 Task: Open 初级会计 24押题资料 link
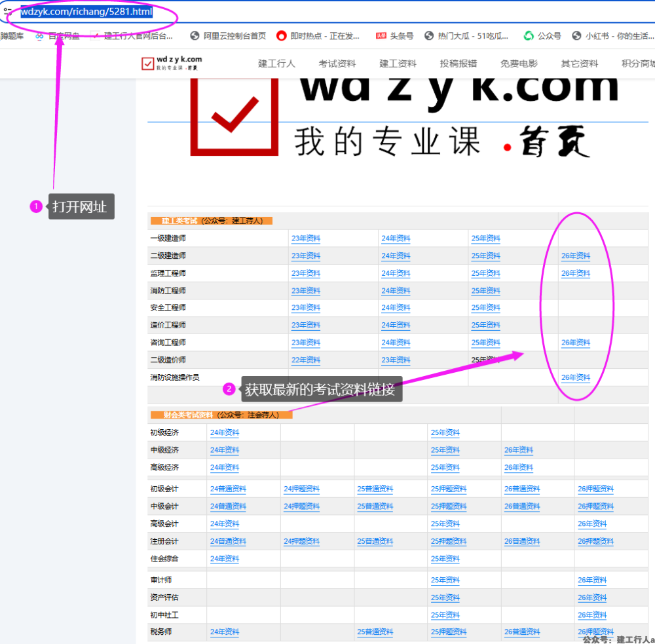301,489
